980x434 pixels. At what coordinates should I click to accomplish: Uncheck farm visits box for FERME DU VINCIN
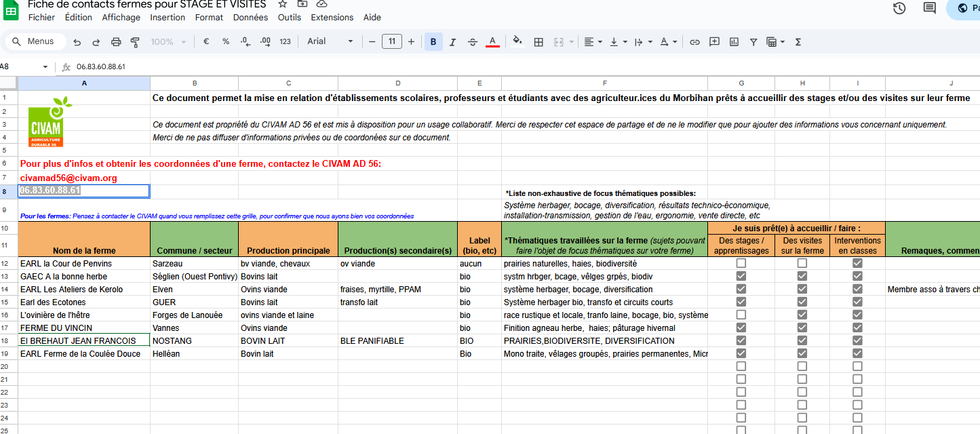tap(802, 328)
